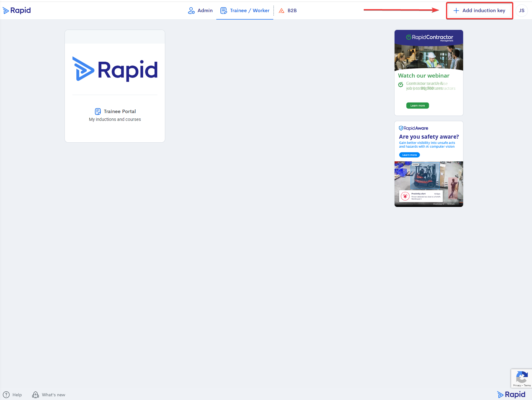532x400 pixels.
Task: Click green Learn more button in webinar ad
Action: pyautogui.click(x=418, y=106)
